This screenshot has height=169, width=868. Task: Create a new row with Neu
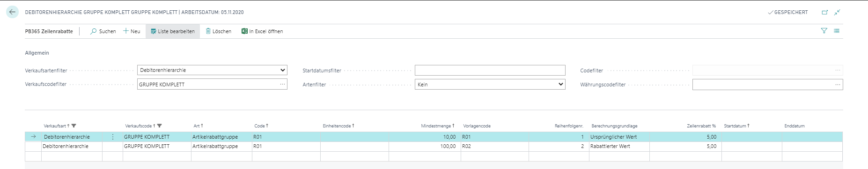tap(132, 31)
